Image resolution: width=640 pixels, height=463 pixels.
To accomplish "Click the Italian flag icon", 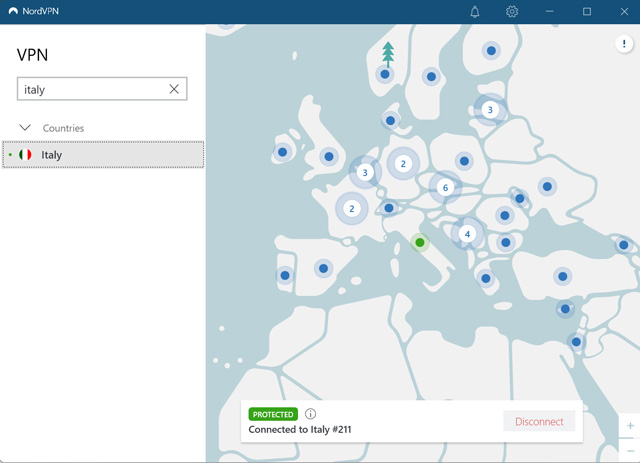I will (25, 155).
